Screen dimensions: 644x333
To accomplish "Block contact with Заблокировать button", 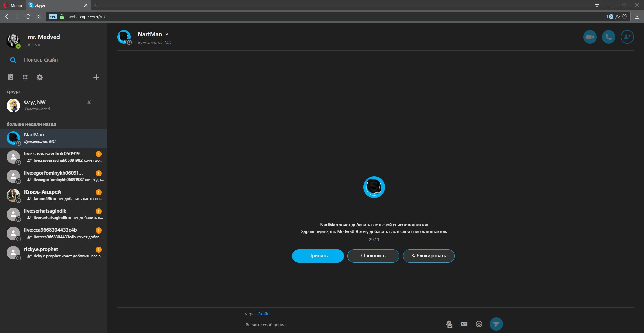I will coord(429,256).
